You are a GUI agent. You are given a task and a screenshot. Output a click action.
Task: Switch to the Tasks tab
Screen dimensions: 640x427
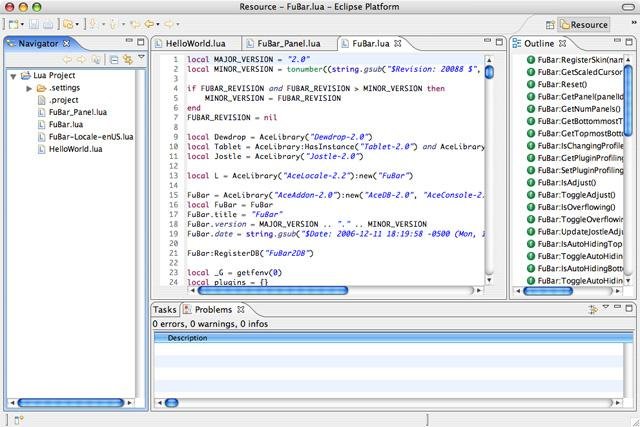(165, 310)
